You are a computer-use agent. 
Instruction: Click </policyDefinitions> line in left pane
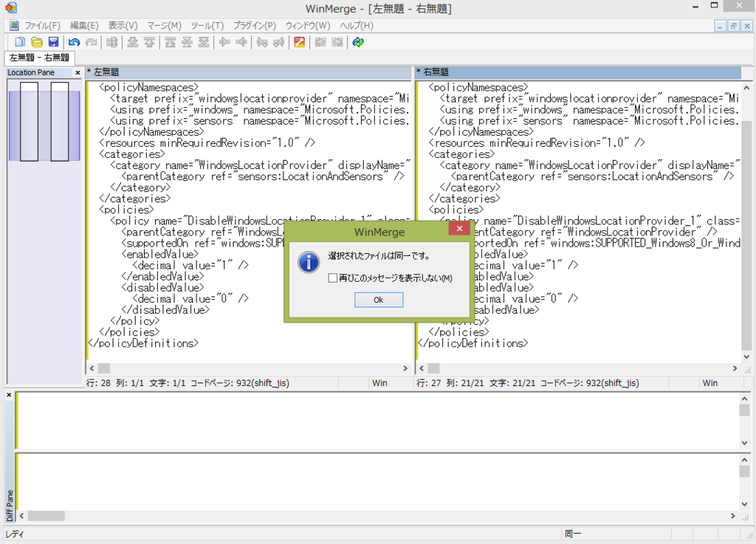click(x=143, y=343)
